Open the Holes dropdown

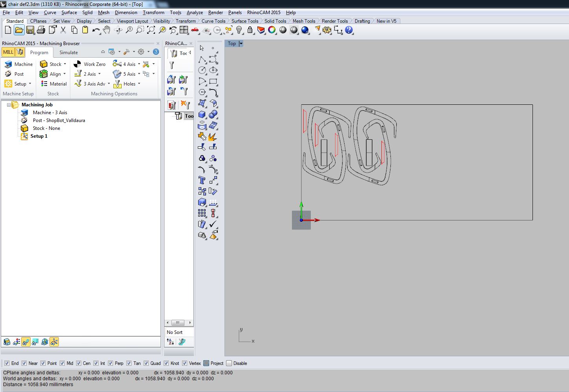(139, 84)
